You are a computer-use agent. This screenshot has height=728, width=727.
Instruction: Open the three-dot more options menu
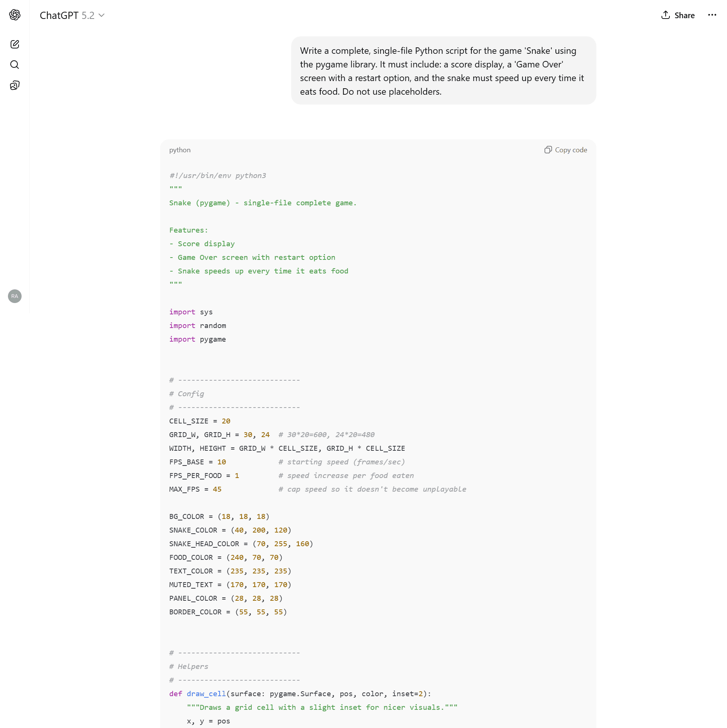point(712,15)
